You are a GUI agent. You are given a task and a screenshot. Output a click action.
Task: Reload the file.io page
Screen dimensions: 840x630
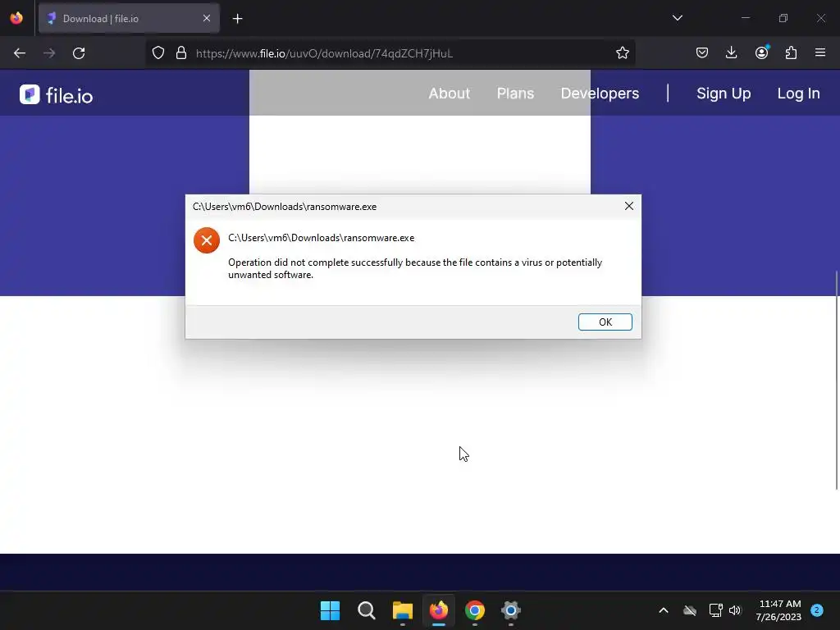[x=79, y=53]
